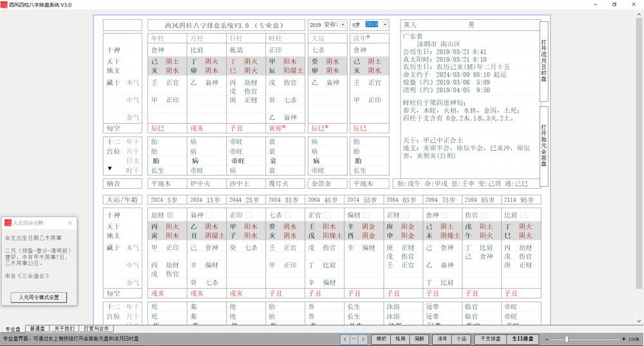Click the 平地木 纳音 cell under 年柱
The image size is (644, 346).
pyautogui.click(x=167, y=183)
